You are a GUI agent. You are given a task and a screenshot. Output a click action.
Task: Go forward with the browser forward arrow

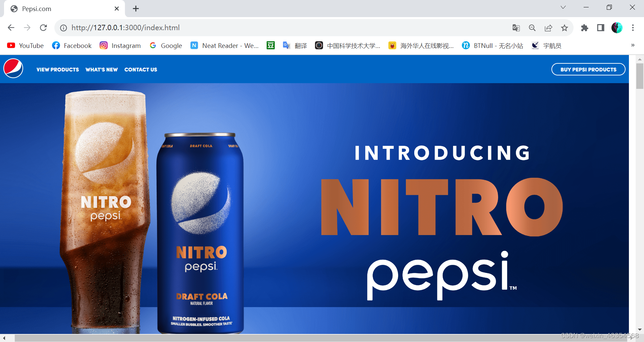(27, 28)
